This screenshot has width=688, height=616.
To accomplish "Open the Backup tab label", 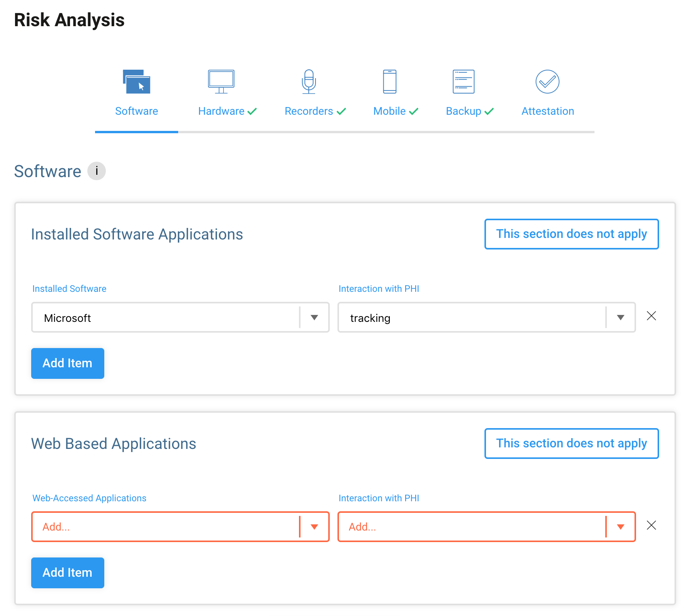I will coord(464,111).
